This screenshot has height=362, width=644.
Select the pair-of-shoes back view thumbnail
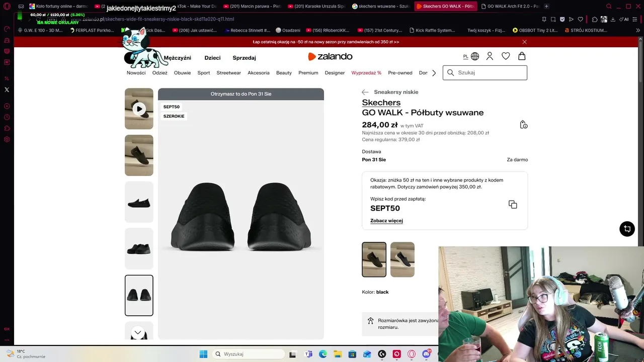tap(139, 295)
